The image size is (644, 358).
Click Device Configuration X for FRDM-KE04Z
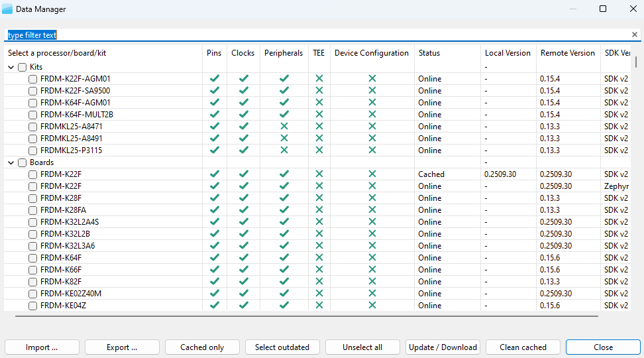pyautogui.click(x=372, y=306)
